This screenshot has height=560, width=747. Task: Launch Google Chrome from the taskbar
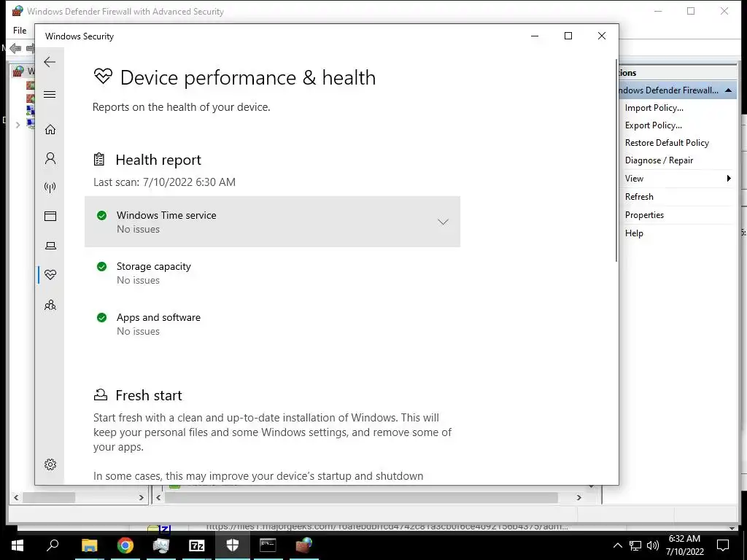[x=125, y=545]
